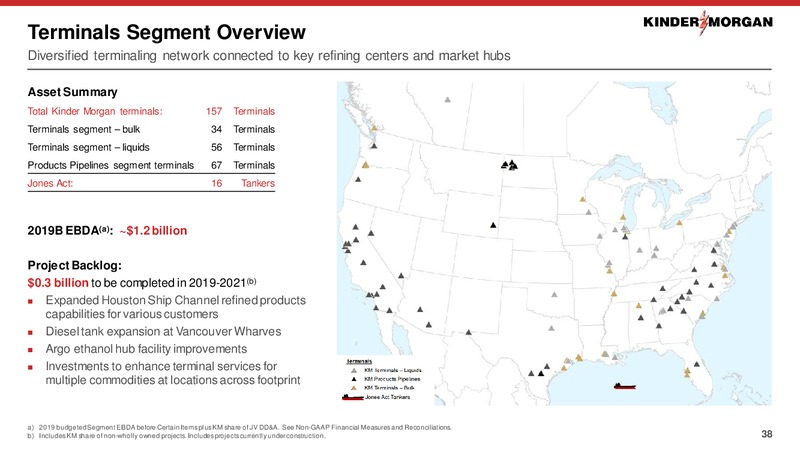
Task: Click the 'Project Backlog:' heading
Action: click(x=74, y=265)
